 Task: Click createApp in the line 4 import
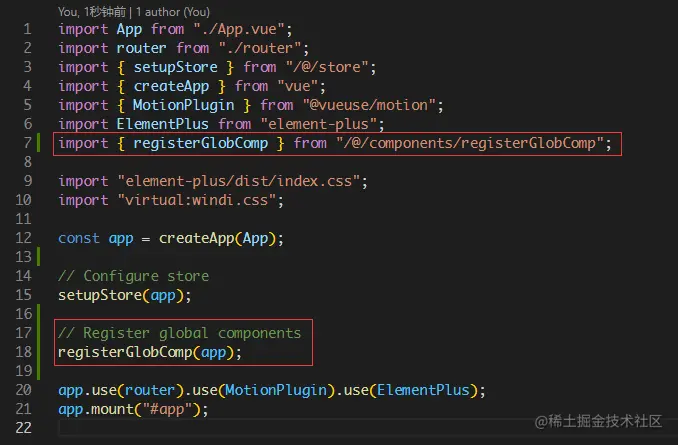(171, 86)
